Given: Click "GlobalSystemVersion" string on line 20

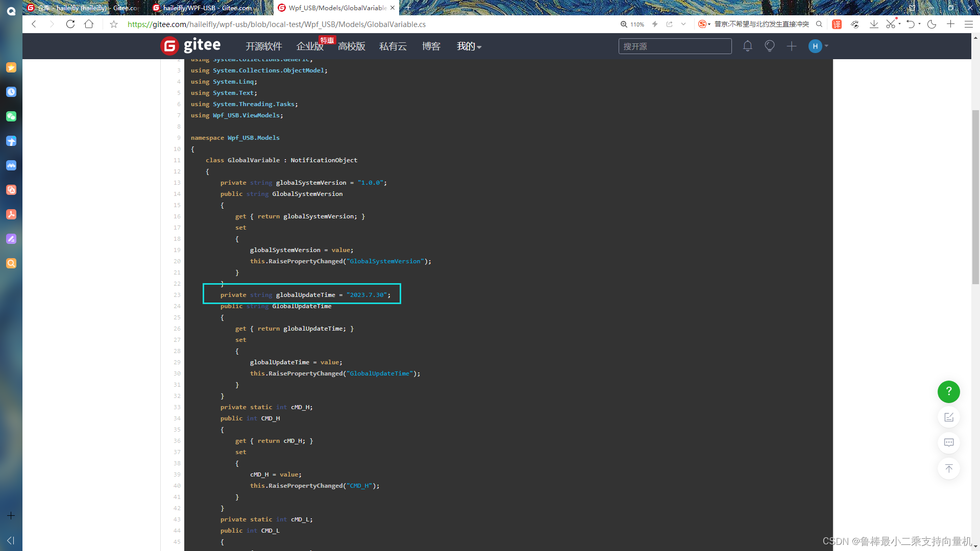Looking at the screenshot, I should coord(385,261).
